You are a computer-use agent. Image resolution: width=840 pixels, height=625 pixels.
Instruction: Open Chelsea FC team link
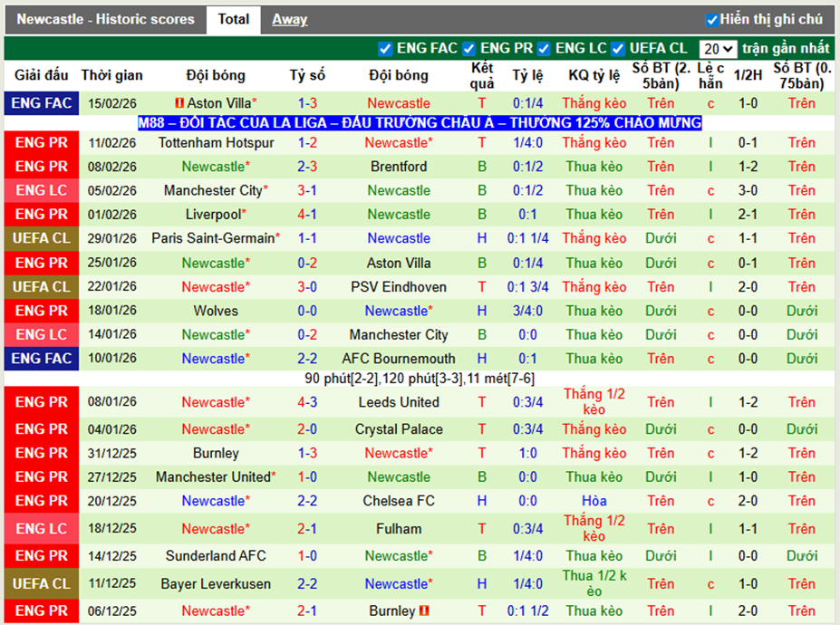pyautogui.click(x=399, y=501)
